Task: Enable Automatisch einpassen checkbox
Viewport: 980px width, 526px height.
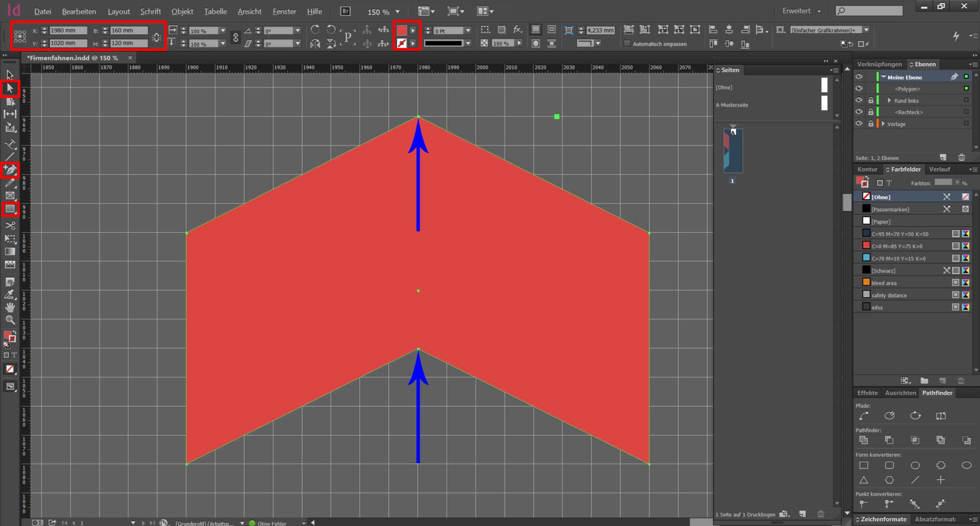Action: (x=627, y=44)
